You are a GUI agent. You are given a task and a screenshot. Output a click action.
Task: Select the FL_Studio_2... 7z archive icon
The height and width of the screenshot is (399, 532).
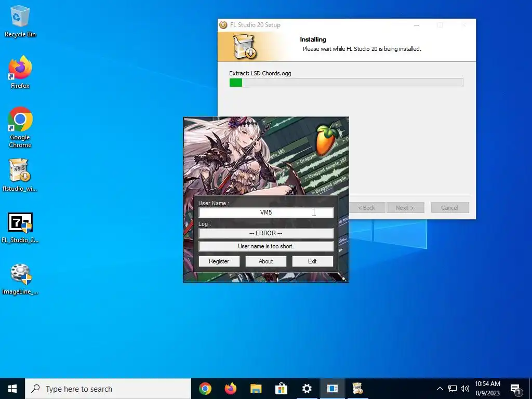(20, 228)
